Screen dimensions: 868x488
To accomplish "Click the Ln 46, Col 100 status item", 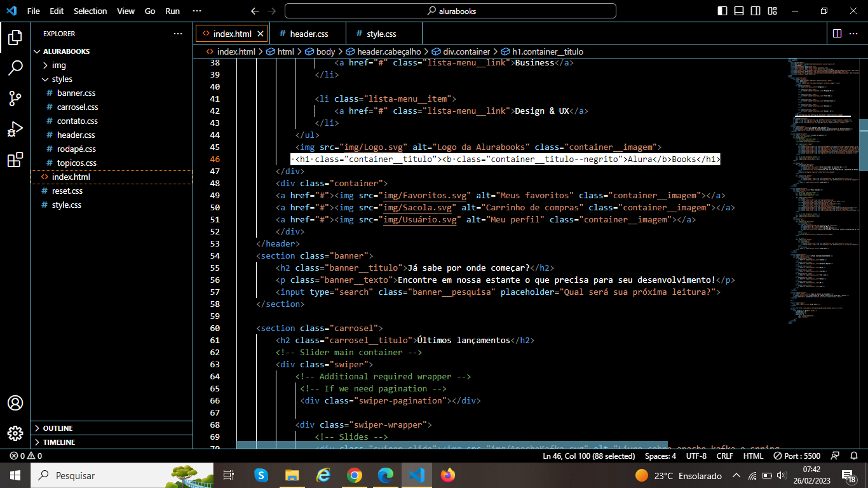I will click(x=588, y=456).
